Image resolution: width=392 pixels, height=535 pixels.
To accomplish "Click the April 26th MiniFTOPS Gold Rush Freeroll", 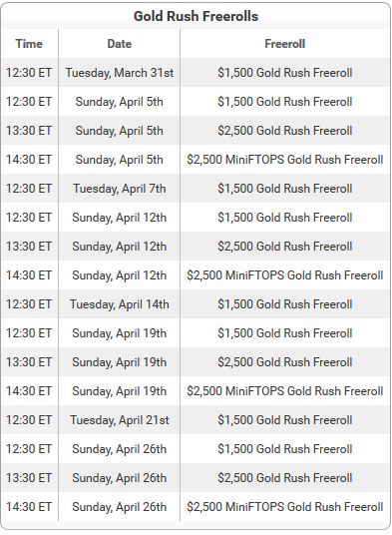I will (x=285, y=507).
